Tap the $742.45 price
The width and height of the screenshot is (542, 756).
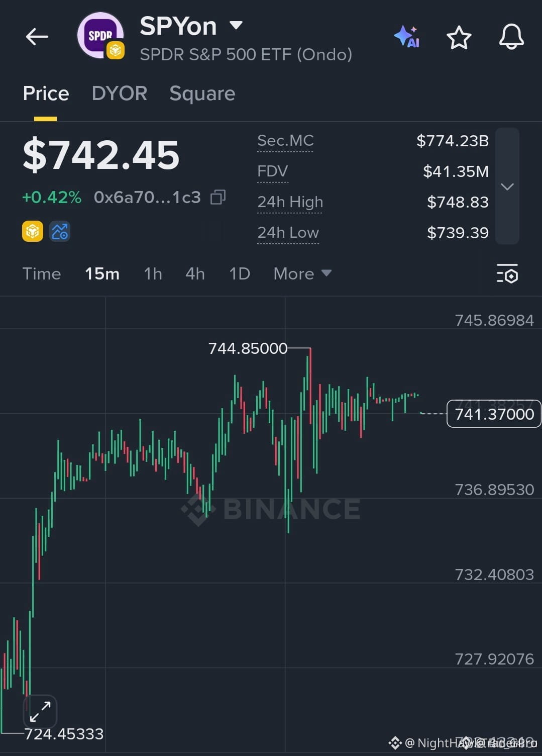click(101, 154)
